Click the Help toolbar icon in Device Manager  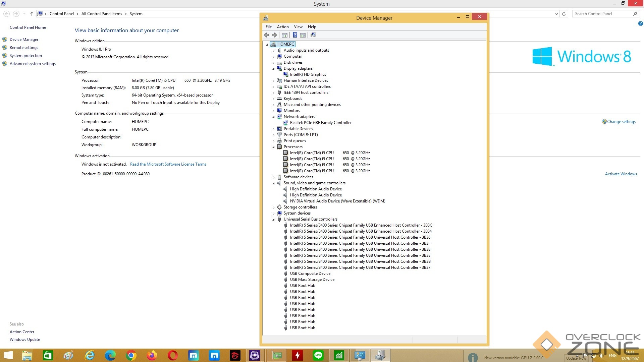[x=295, y=35]
